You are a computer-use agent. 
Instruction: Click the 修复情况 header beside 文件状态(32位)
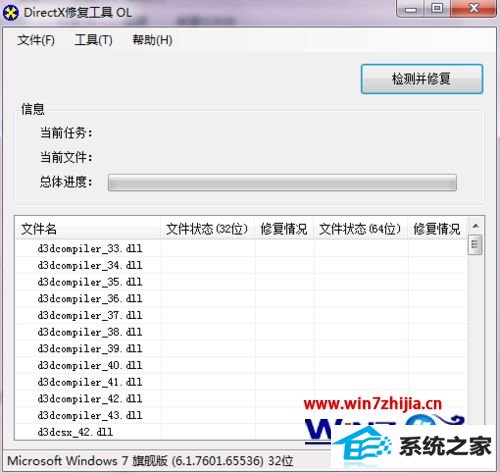(x=284, y=229)
